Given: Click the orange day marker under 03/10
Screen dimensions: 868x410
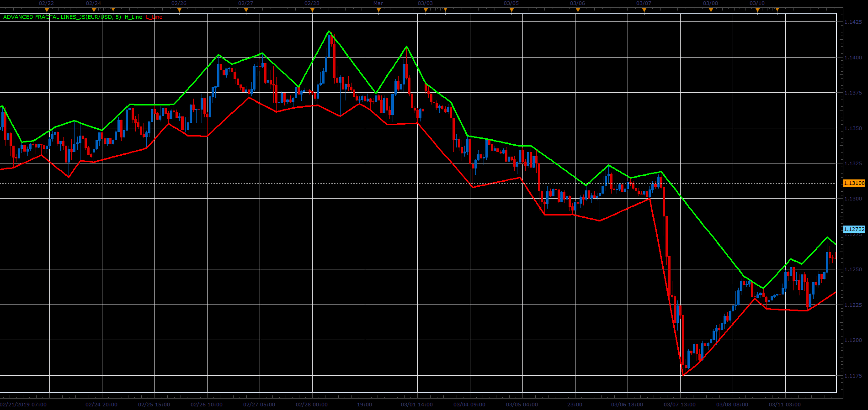Looking at the screenshot, I should [x=757, y=10].
